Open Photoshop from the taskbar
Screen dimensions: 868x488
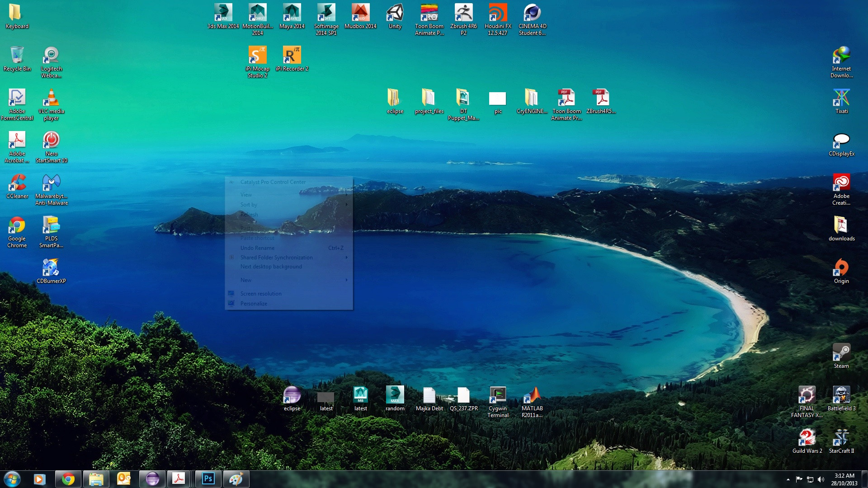point(208,479)
